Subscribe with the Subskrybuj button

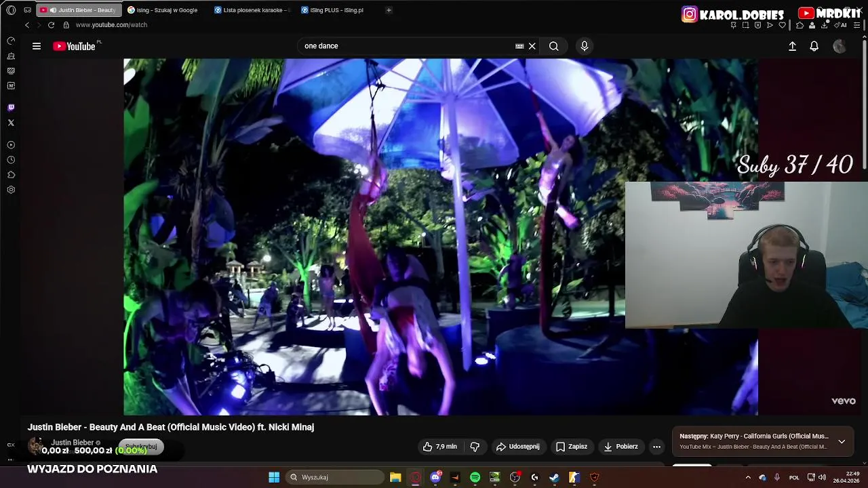point(141,447)
